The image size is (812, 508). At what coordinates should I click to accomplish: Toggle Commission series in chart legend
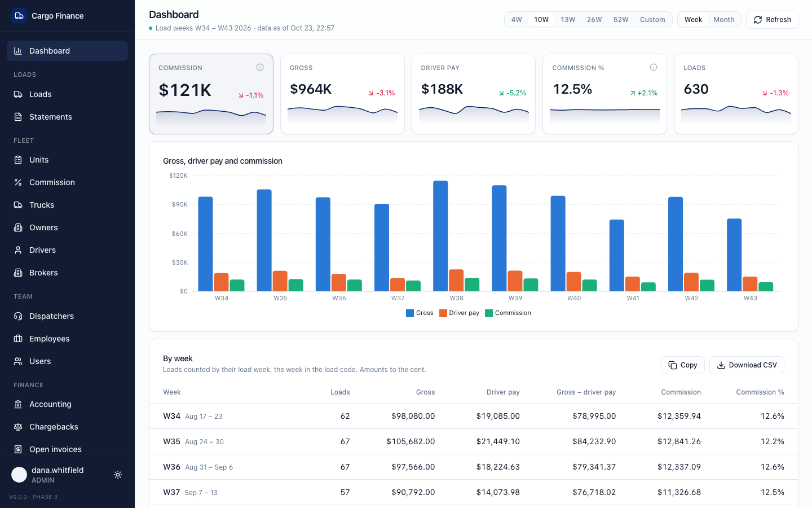coord(508,313)
